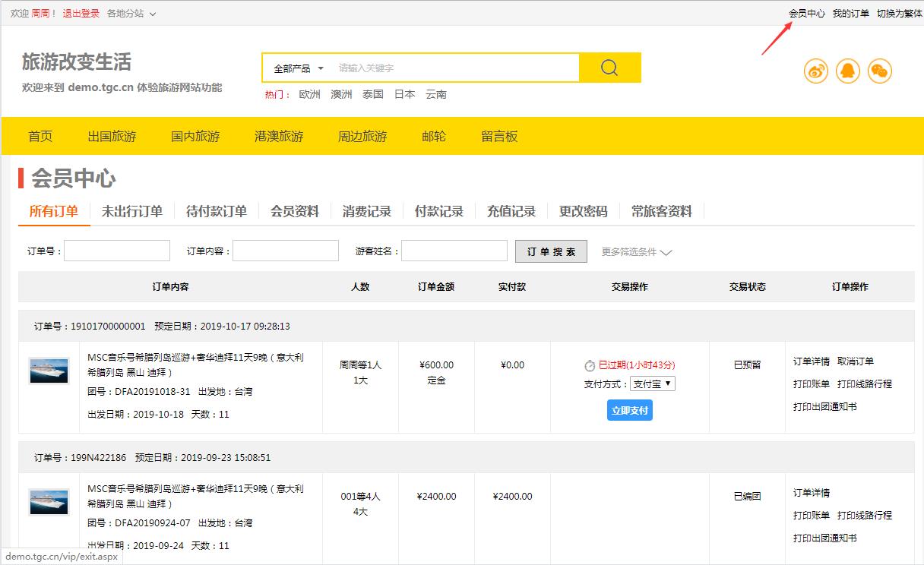924x565 pixels.
Task: Click the 退出登录 logout link
Action: coord(81,14)
